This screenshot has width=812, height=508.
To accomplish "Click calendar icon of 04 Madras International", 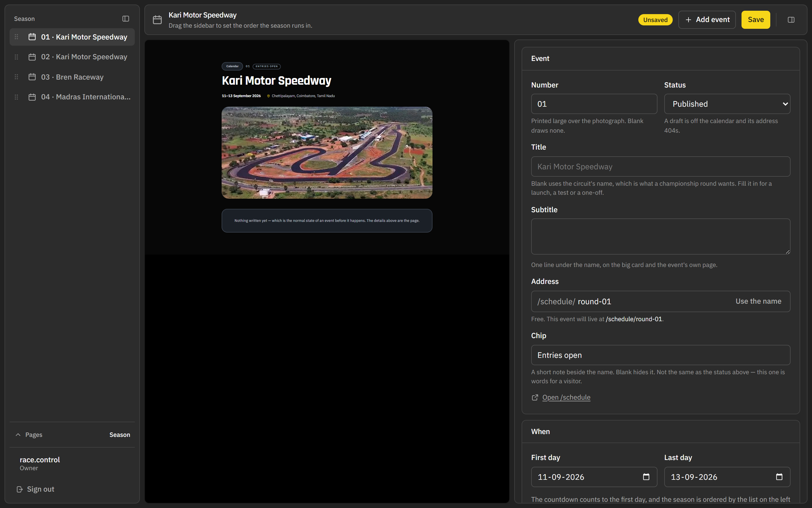I will (x=32, y=97).
